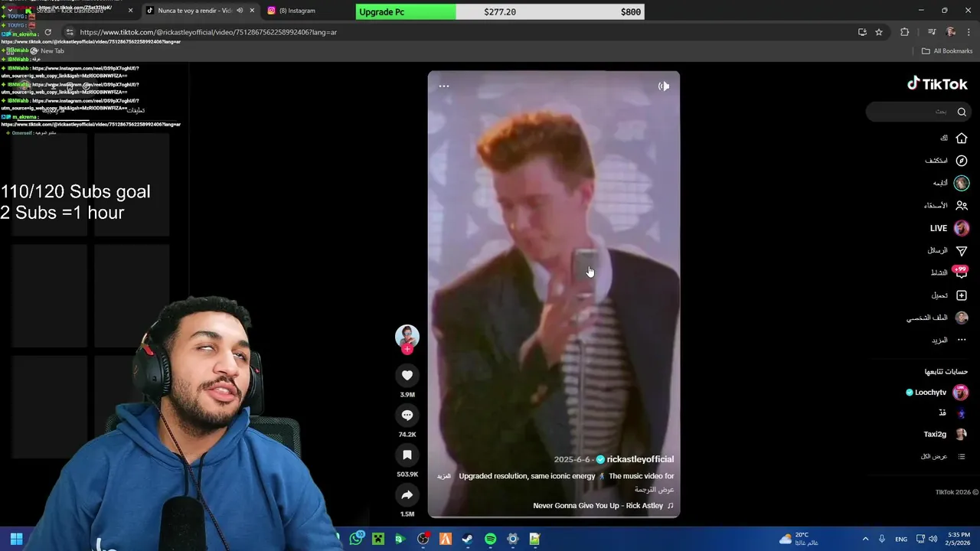Open the Following avatar entry

962,183
